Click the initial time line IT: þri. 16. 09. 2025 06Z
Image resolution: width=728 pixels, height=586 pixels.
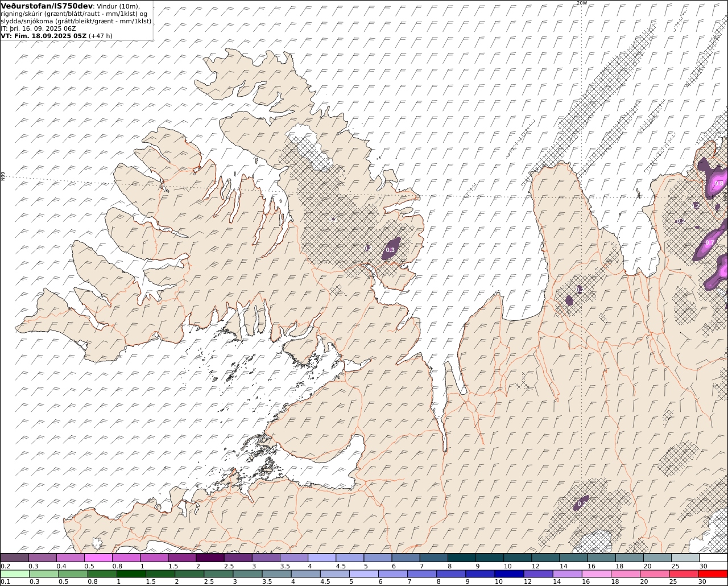pyautogui.click(x=38, y=28)
